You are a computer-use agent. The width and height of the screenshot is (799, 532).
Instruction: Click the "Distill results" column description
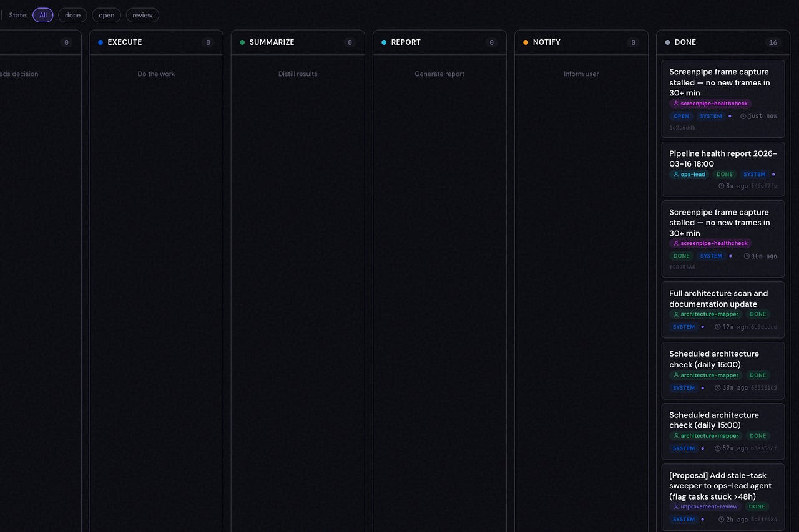click(x=298, y=74)
